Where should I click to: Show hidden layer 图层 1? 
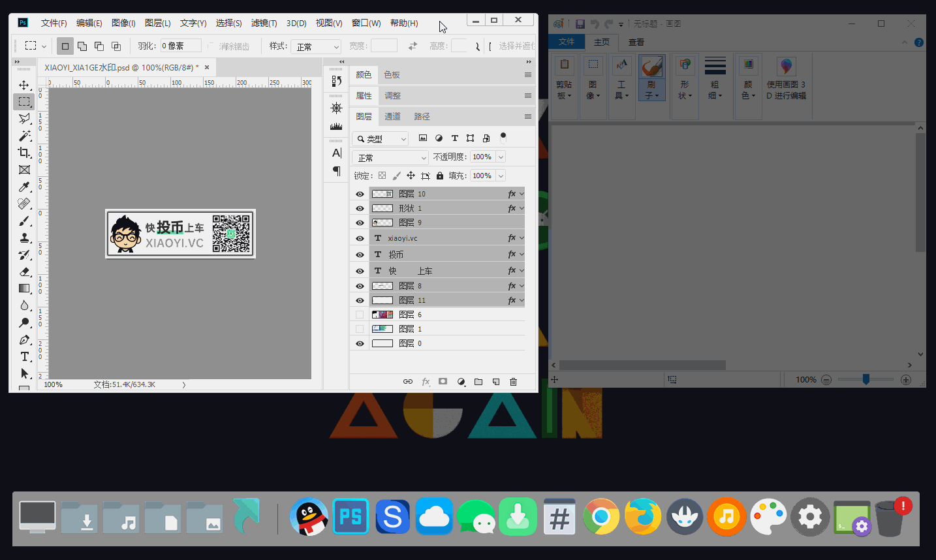[x=360, y=329]
